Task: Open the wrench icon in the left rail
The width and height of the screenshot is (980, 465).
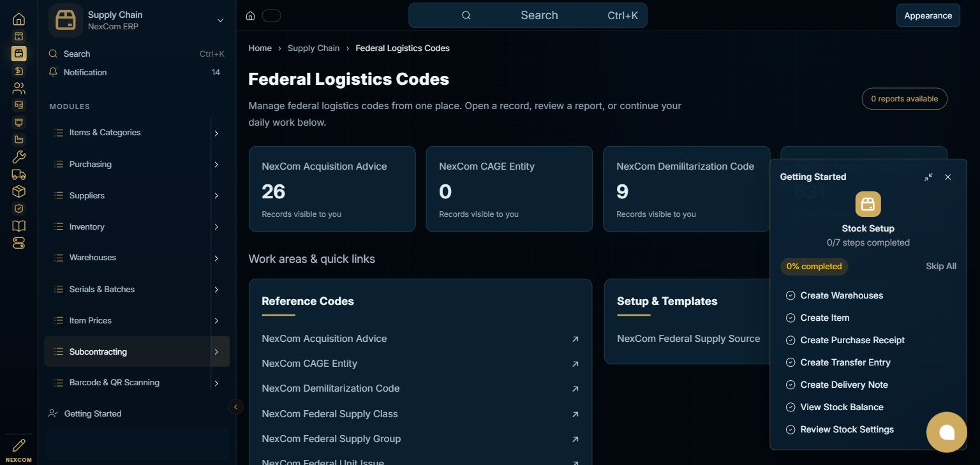Action: 19,157
